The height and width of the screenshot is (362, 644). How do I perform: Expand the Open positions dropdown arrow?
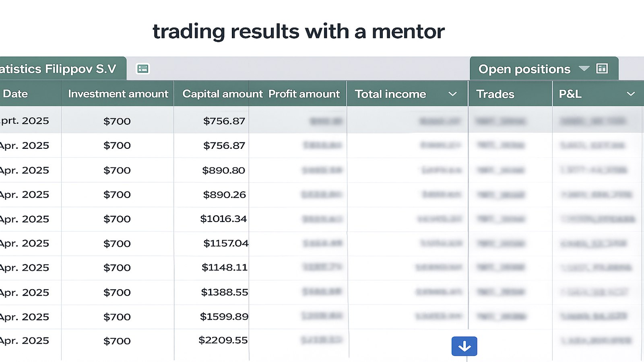coord(584,69)
